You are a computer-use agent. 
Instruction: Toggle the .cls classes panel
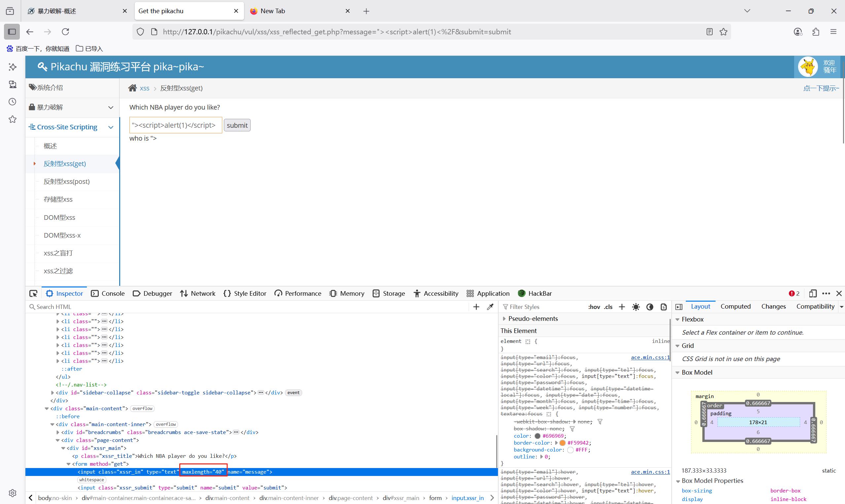point(608,307)
